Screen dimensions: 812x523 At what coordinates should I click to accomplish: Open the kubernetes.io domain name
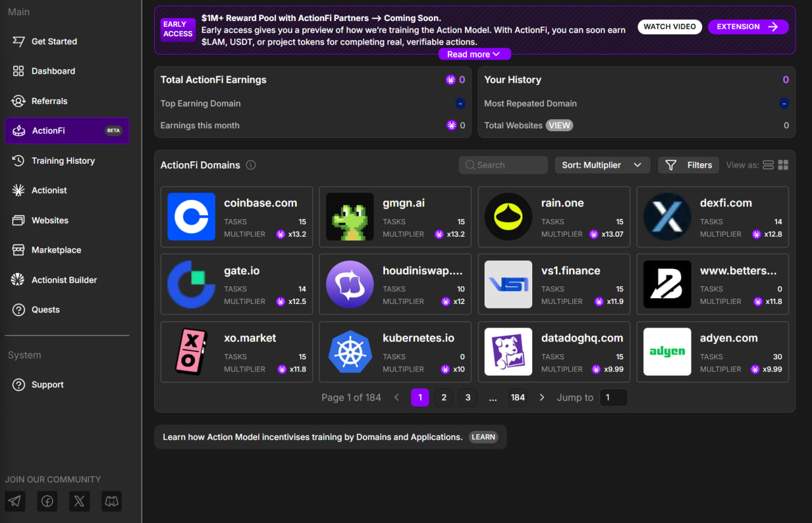pos(419,338)
